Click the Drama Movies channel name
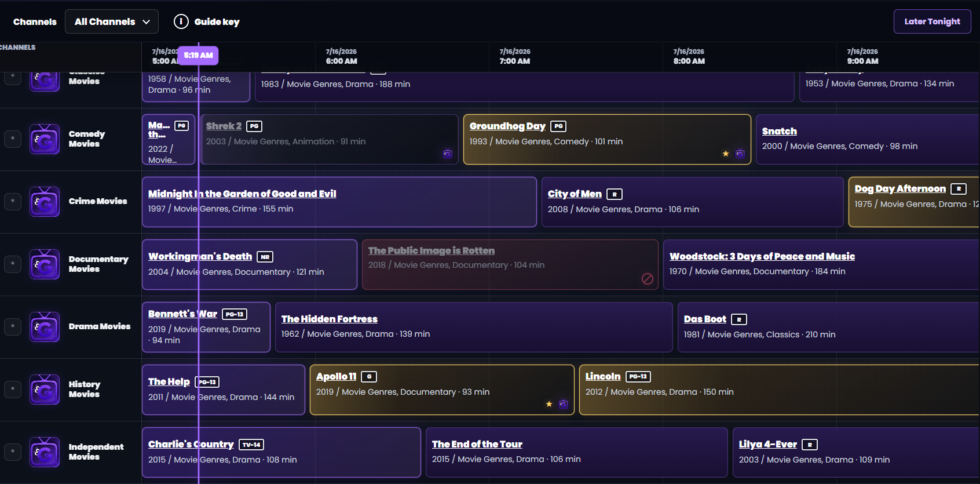Viewport: 980px width, 484px height. point(100,326)
